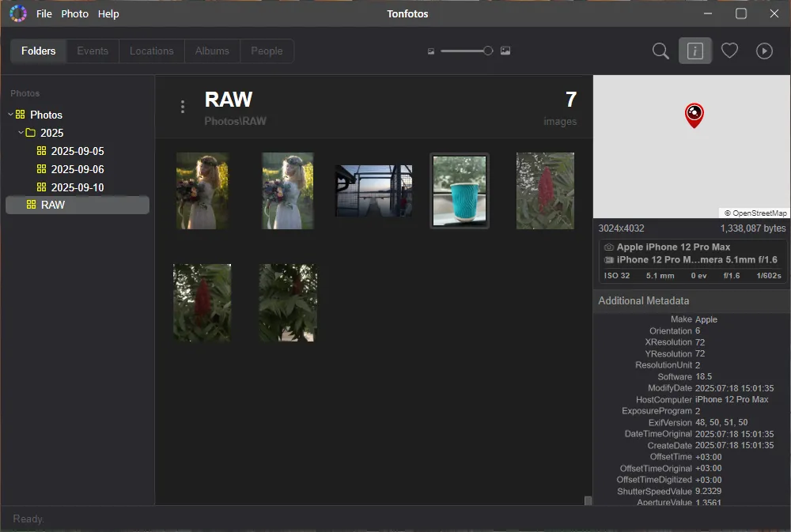Collapse the Additional Metadata section

tap(643, 300)
